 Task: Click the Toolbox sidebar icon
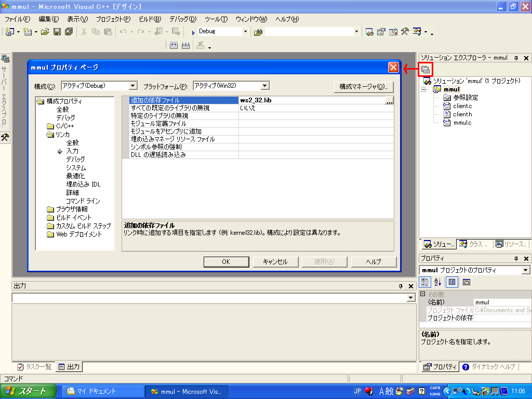tap(5, 137)
